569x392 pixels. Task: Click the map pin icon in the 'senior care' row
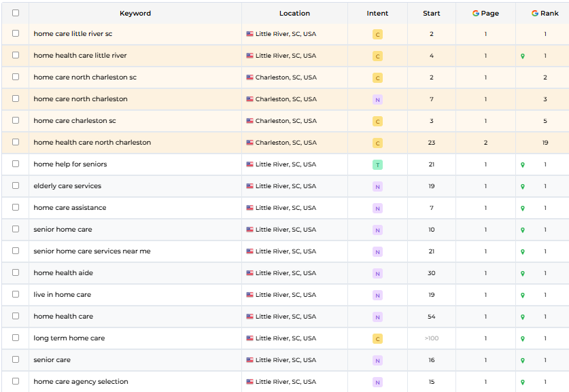[523, 361]
